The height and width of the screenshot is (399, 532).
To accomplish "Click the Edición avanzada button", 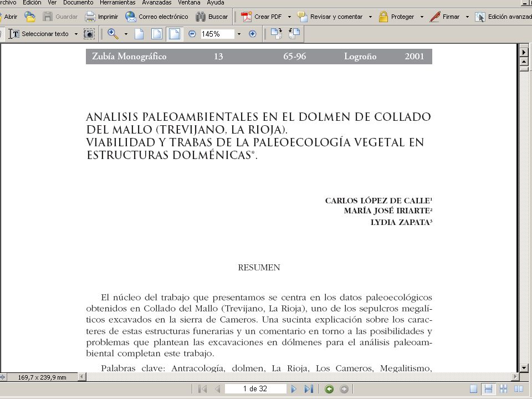I will [x=503, y=17].
